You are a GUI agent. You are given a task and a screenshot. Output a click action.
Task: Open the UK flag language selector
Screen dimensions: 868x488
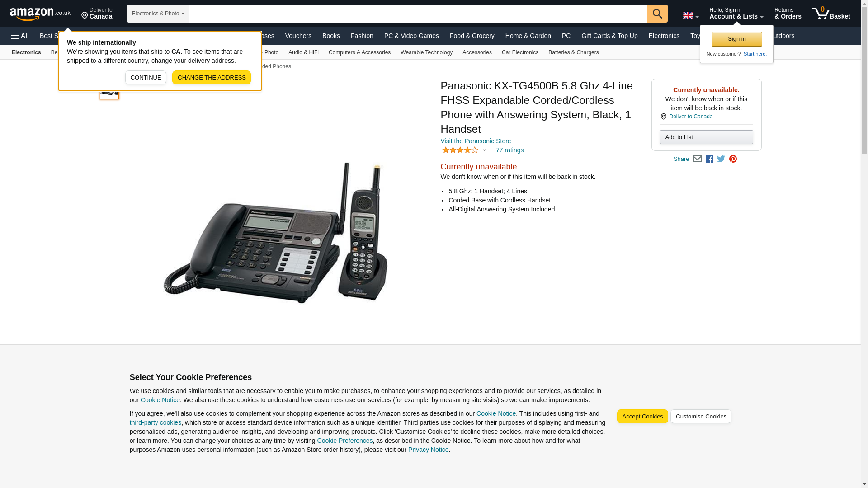click(690, 16)
